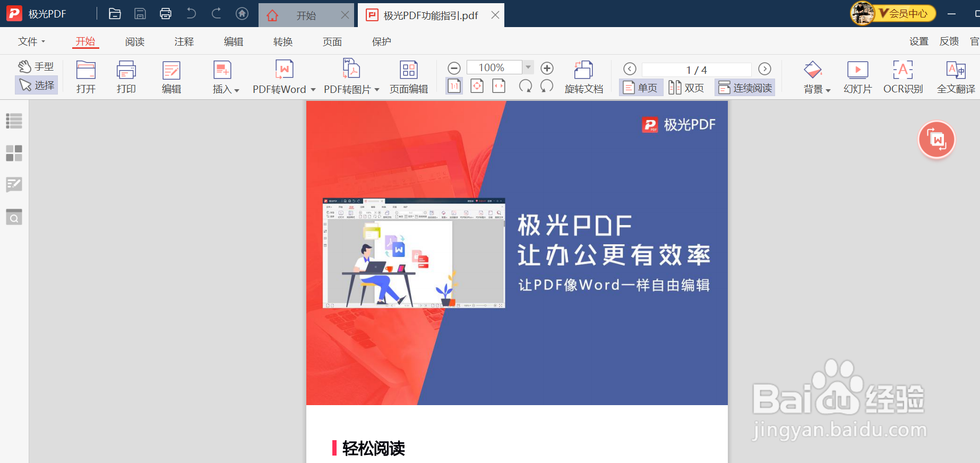Save document with floppy disk icon
This screenshot has height=463, width=980.
coord(140,14)
